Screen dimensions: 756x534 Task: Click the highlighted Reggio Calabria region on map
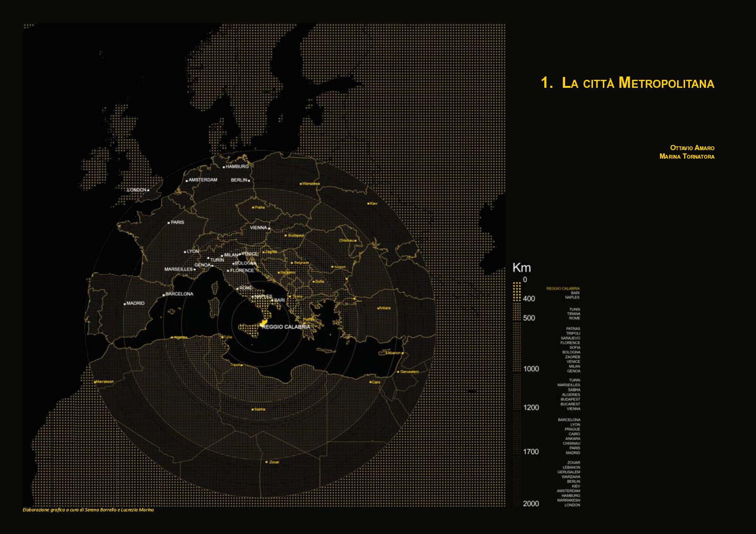click(265, 322)
